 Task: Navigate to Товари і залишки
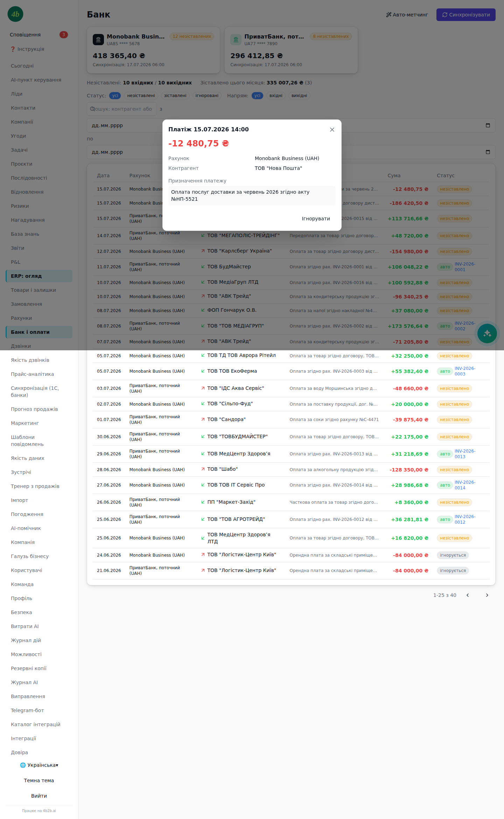click(x=39, y=290)
